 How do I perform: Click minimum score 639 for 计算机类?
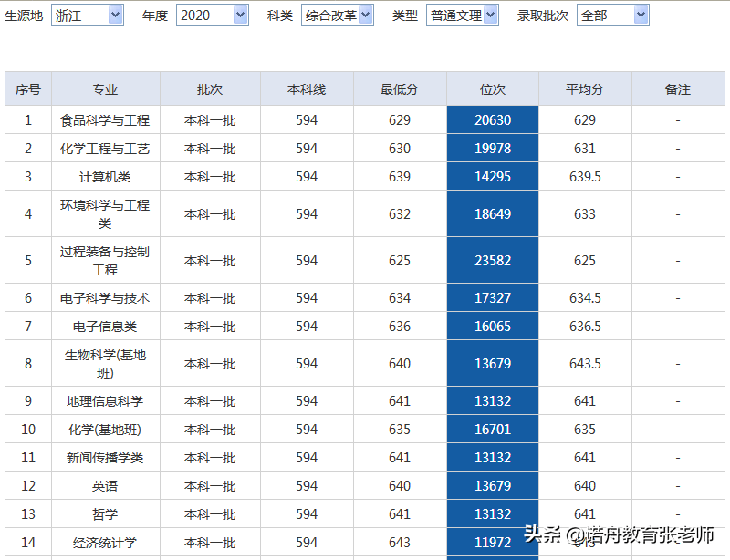click(400, 177)
